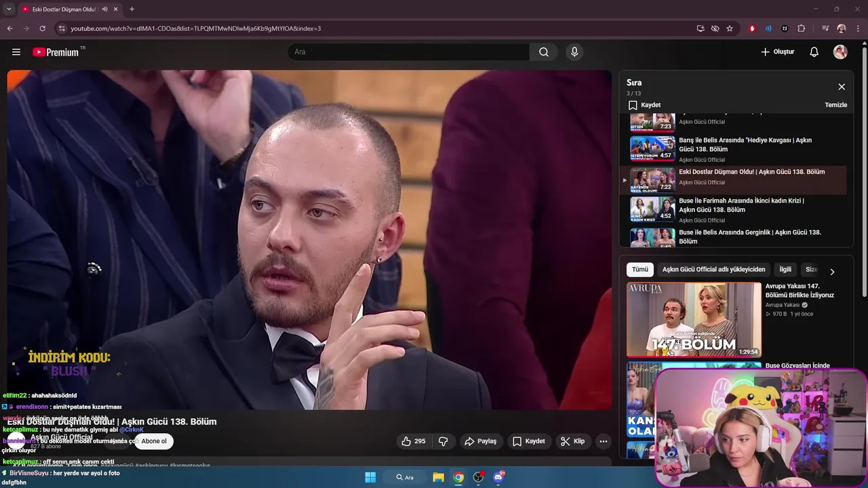
Task: Close the Eski Dostlar browser tab
Action: coord(116,9)
